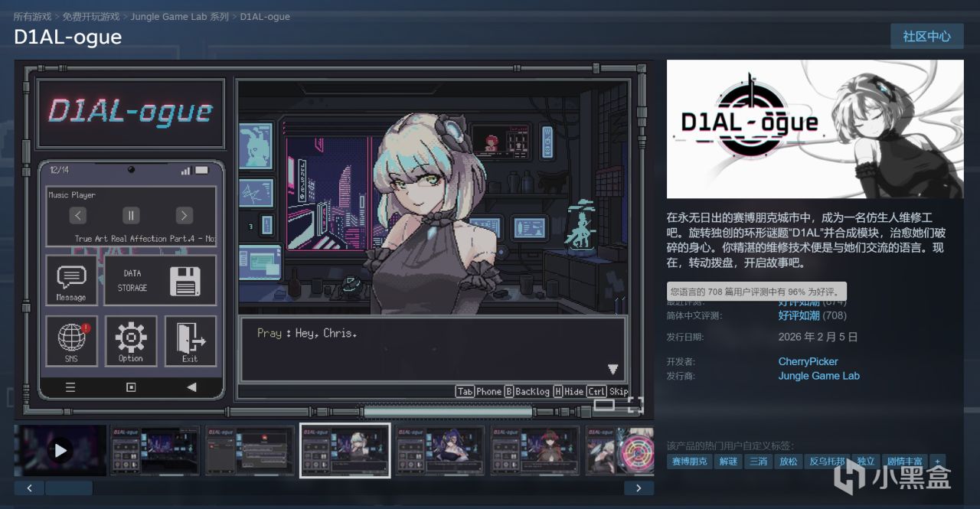Select the dial puzzle thumbnail
980x509 pixels.
point(619,451)
